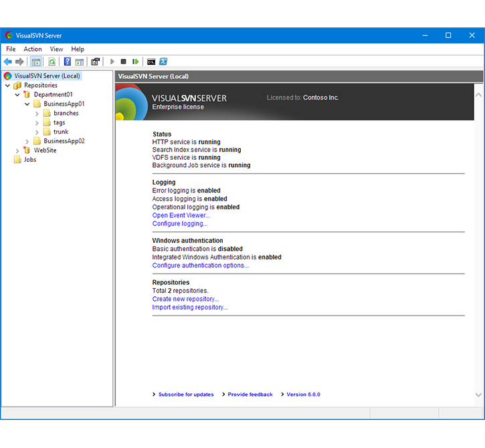Click the tags folder icon
Viewport: 485px width, 448px height.
click(47, 122)
